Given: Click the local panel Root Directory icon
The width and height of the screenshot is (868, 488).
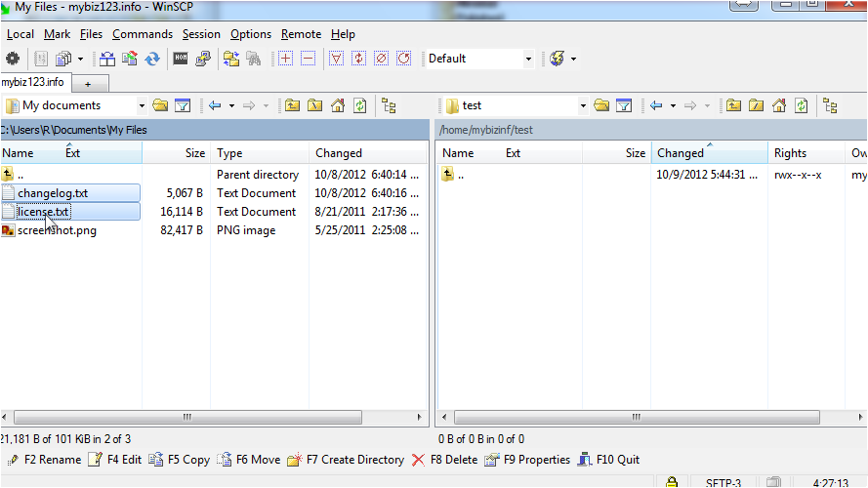Looking at the screenshot, I should point(315,105).
